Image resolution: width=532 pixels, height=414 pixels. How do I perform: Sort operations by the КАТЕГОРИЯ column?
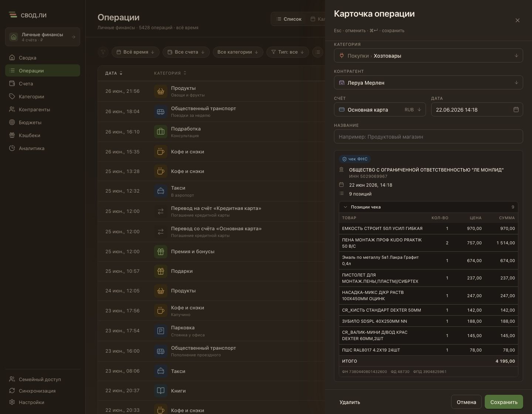click(x=170, y=73)
